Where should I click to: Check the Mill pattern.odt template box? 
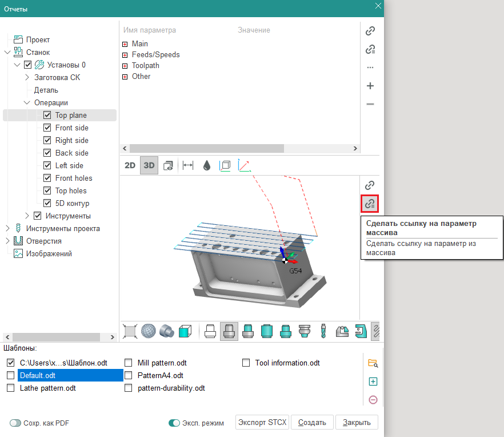point(128,363)
